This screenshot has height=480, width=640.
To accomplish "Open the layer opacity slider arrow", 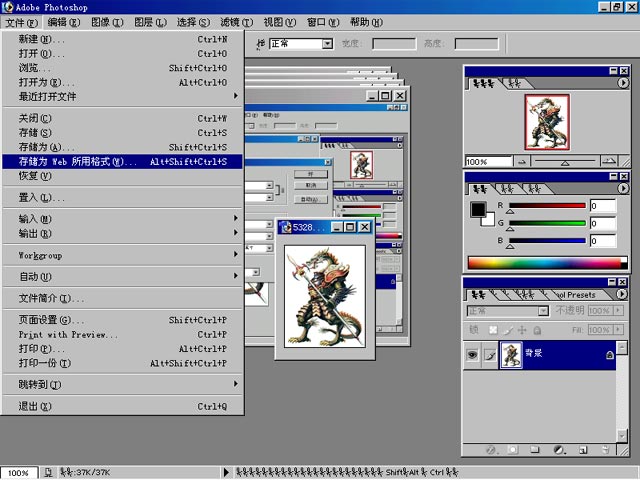I will 618,310.
